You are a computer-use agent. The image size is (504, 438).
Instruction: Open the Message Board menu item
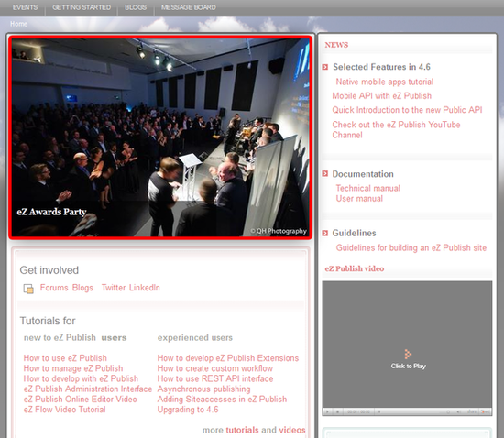coord(189,7)
